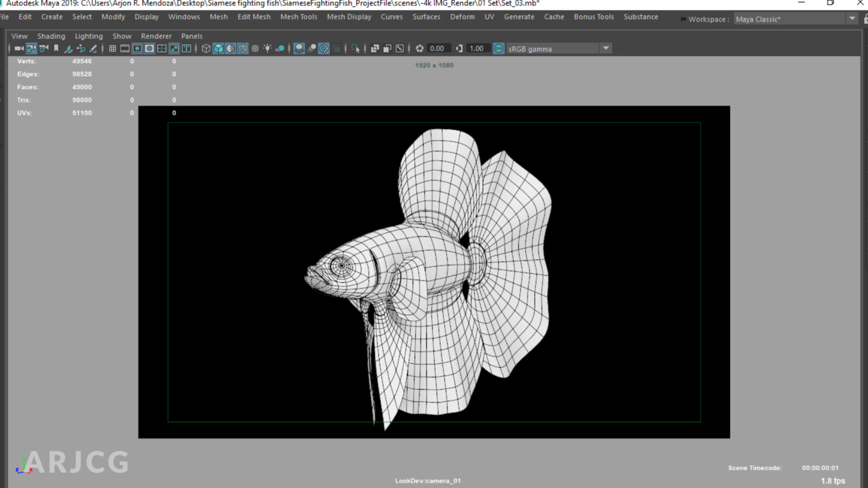868x488 pixels.
Task: Open the panel Renderer menu
Action: point(156,36)
